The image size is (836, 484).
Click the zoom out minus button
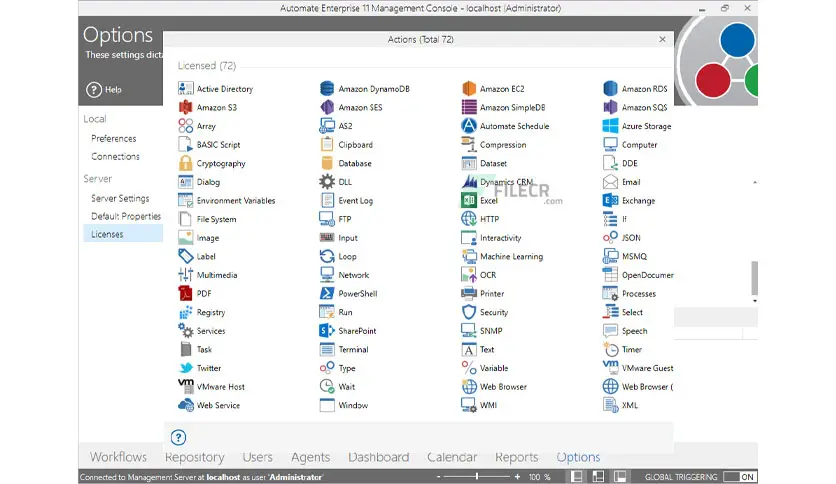click(x=438, y=477)
